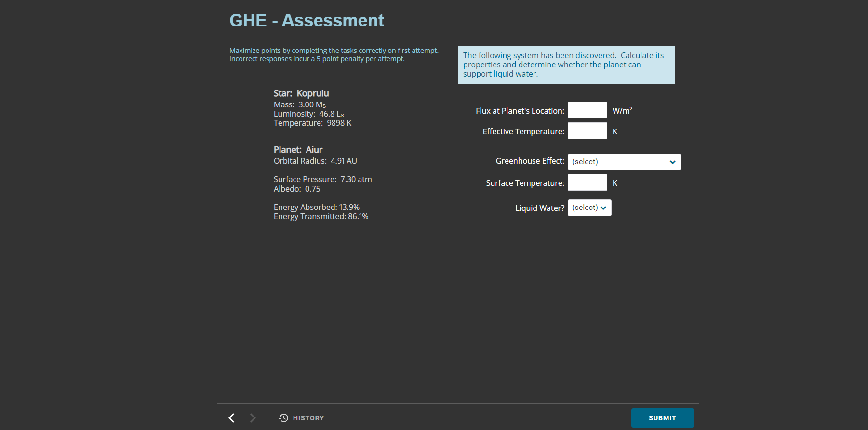This screenshot has height=430, width=868.
Task: Open the History panel
Action: pos(301,418)
